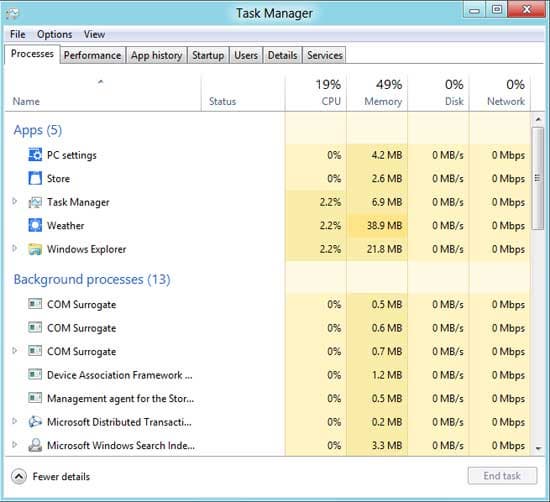Click the Device Association Framework icon
This screenshot has width=550, height=502.
[35, 374]
